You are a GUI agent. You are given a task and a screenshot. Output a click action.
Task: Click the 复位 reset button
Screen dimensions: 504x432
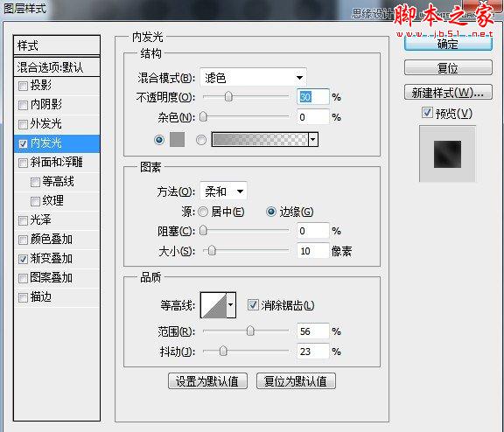[x=448, y=67]
